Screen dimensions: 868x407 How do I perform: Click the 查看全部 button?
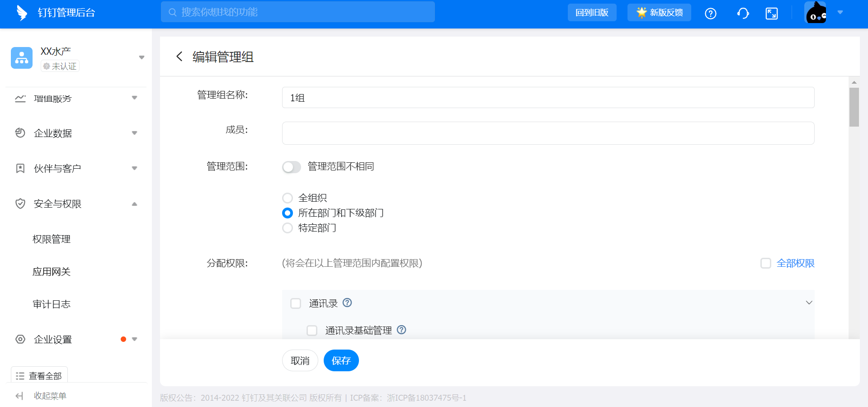pyautogui.click(x=39, y=375)
